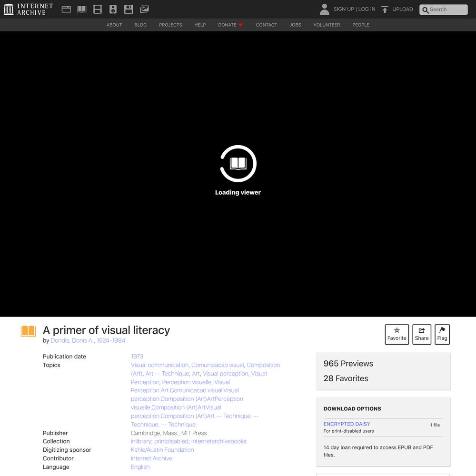Click the user avatar icon

[x=325, y=10]
